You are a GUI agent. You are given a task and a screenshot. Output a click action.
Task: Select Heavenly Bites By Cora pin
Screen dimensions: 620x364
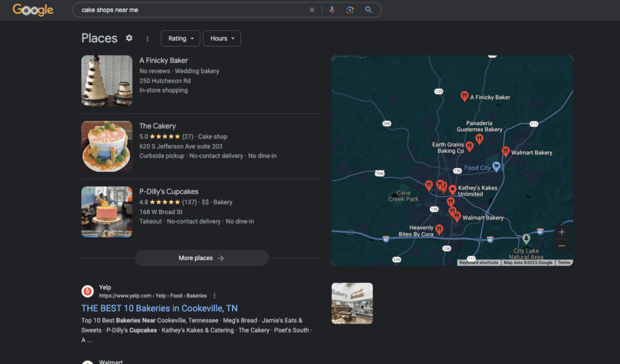439,229
